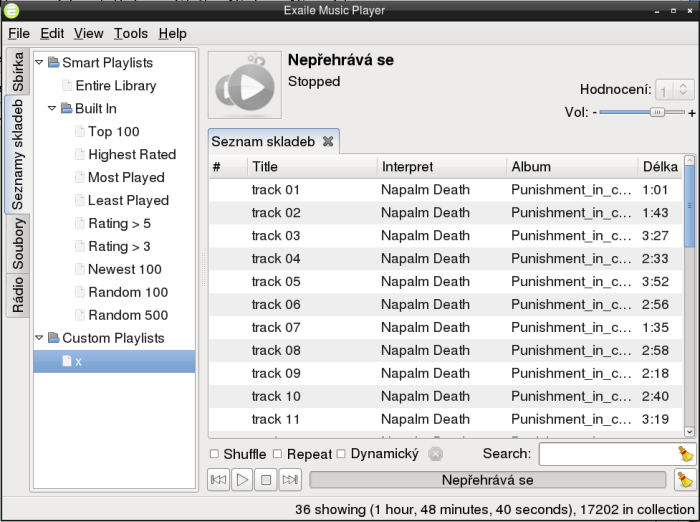Viewport: 700px width, 522px height.
Task: Toggle the Repeat checkbox
Action: coord(278,454)
